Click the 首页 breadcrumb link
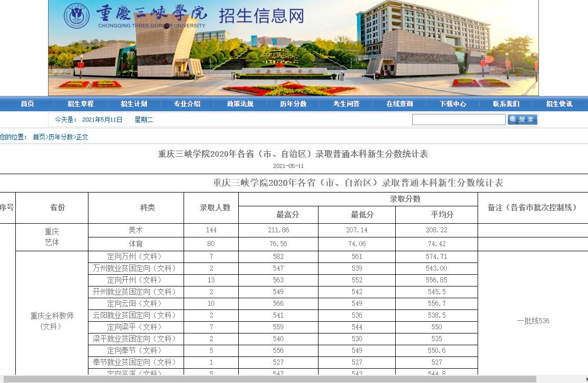Image resolution: width=588 pixels, height=383 pixels. (x=39, y=137)
